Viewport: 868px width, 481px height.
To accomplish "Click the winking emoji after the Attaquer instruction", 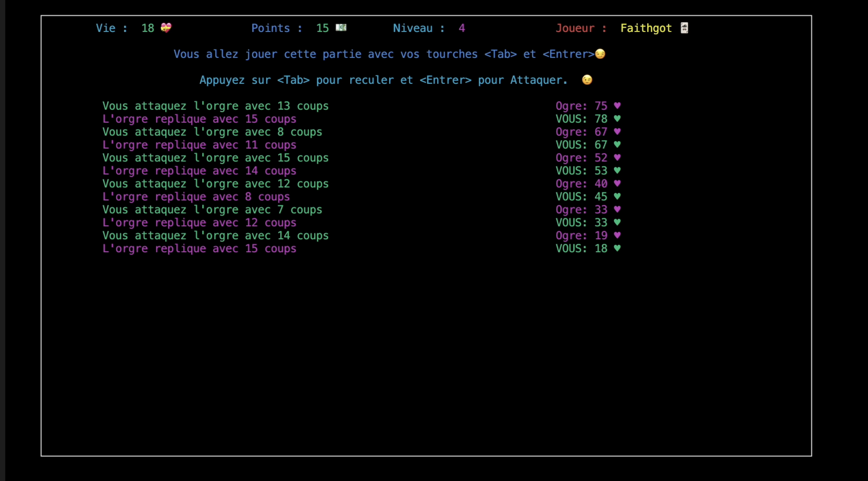I will click(x=587, y=80).
